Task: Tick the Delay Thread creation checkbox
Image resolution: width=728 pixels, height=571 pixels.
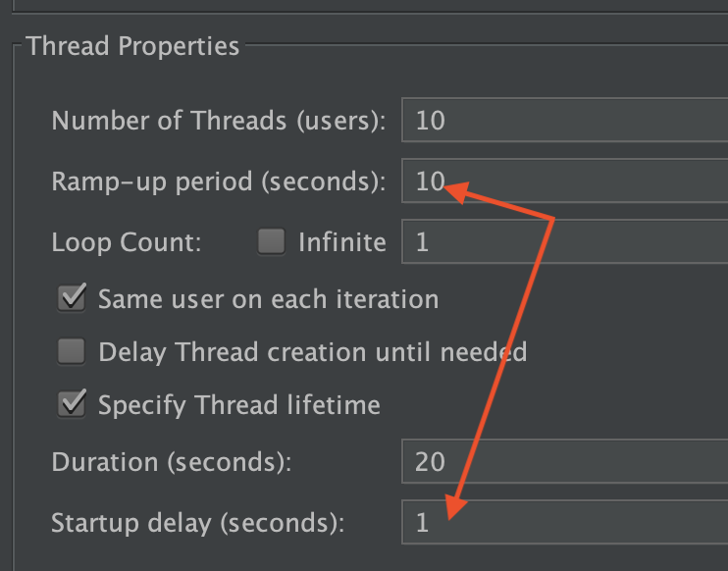Action: (72, 351)
